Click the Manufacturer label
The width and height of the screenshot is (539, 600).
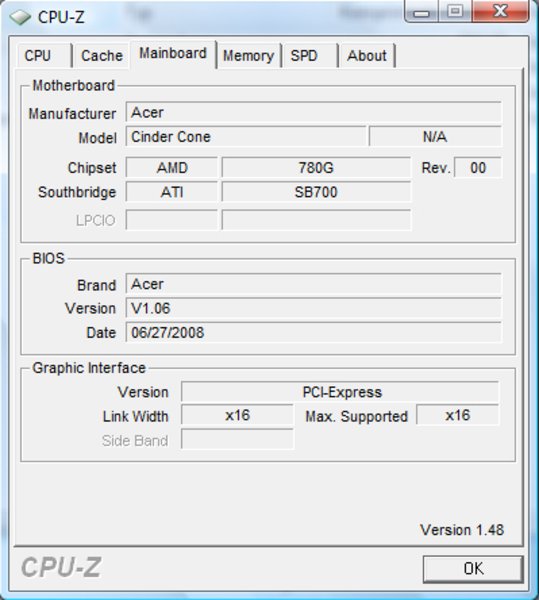(72, 114)
